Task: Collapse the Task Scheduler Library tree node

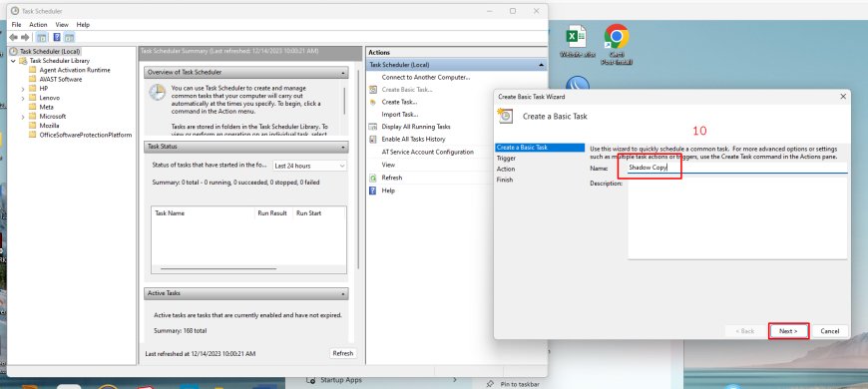Action: point(13,61)
